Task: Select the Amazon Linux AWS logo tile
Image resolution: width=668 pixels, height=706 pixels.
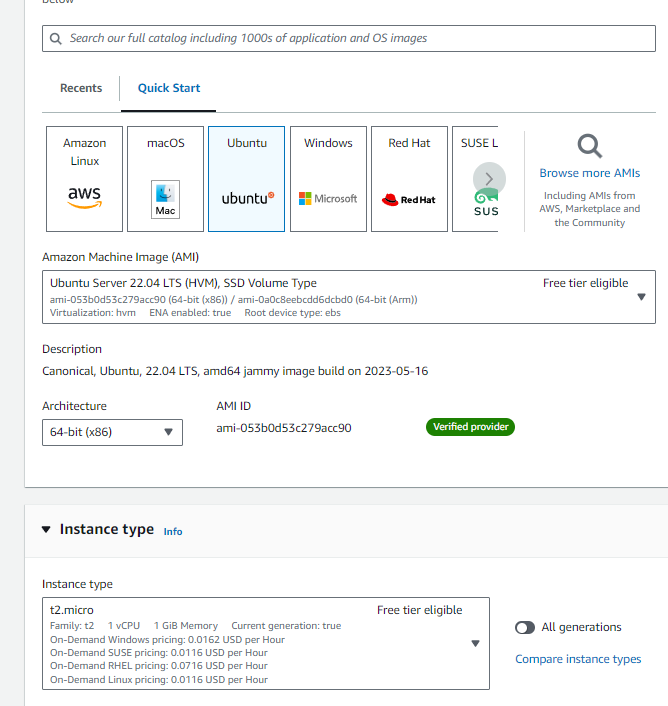Action: tap(84, 179)
